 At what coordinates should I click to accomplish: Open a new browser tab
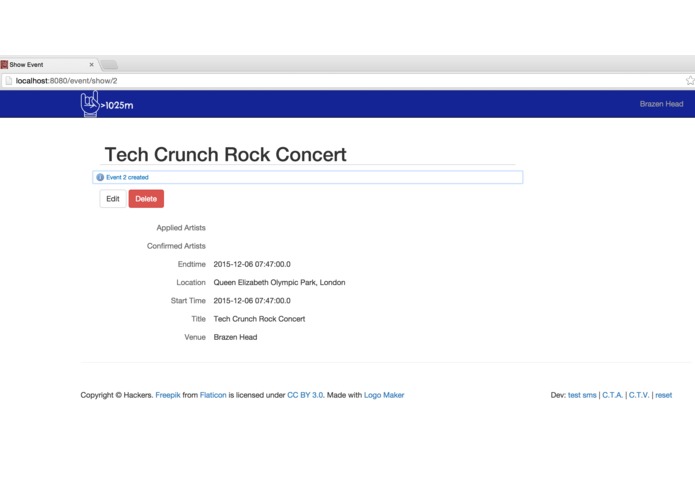point(109,65)
